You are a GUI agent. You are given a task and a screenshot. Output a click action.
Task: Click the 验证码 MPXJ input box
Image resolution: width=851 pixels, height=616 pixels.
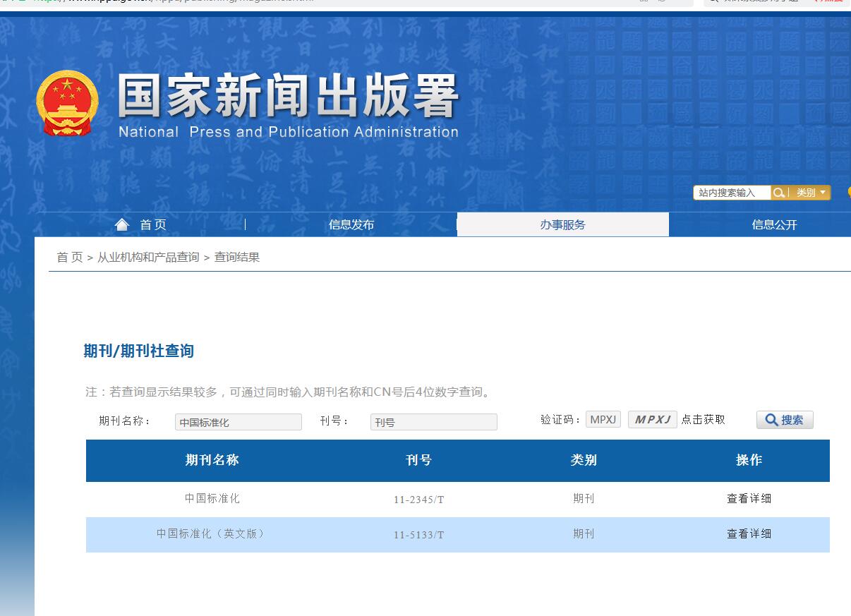(x=603, y=418)
